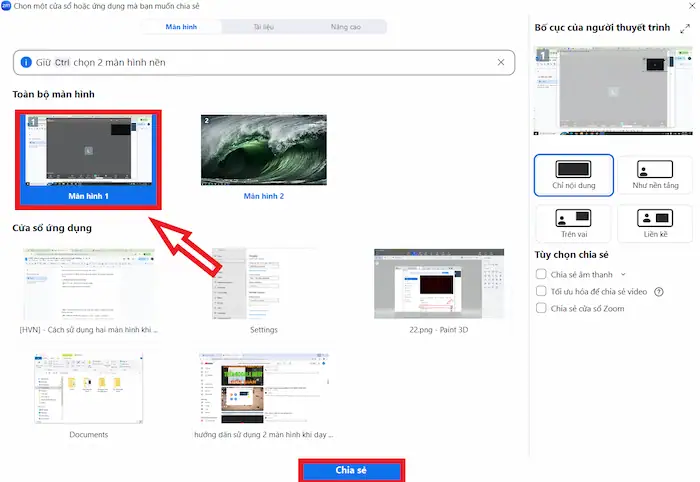Choose 'Màn hình 1' screen thumbnail
Viewport: 700px width, 482px height.
click(88, 151)
